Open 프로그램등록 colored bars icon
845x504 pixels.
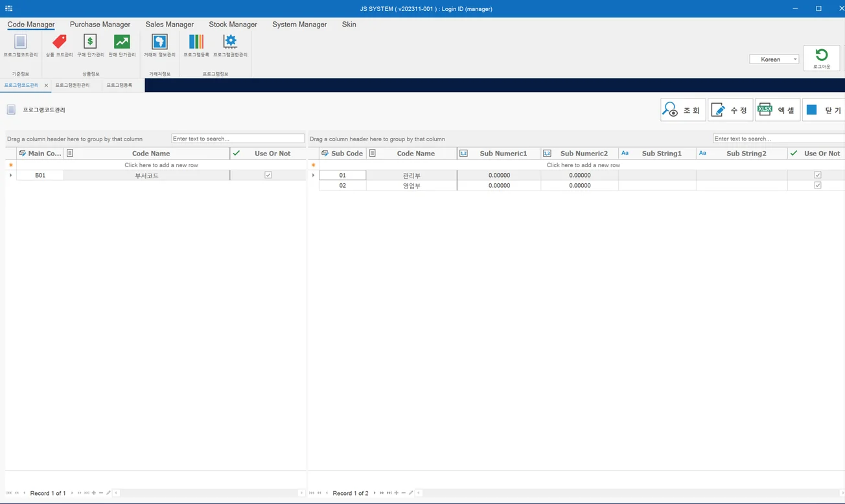pos(196,46)
